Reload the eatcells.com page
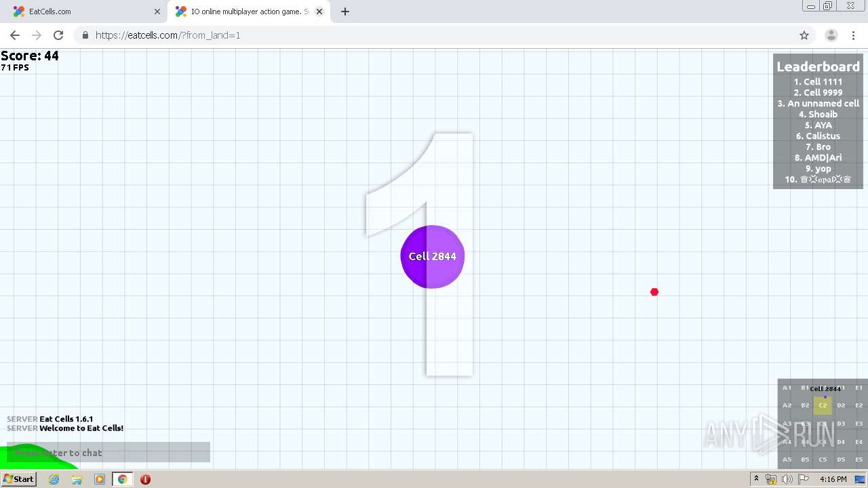This screenshot has width=868, height=488. 58,35
